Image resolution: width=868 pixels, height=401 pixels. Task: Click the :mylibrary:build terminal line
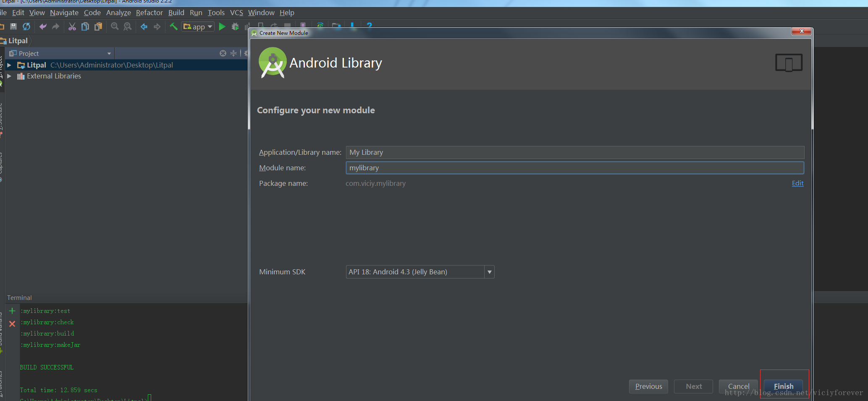[47, 333]
